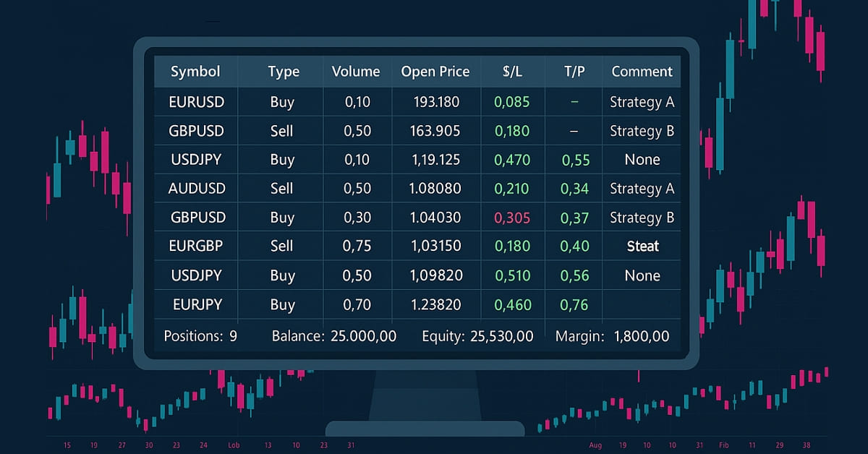
Task: Click open price 1.23820
Action: click(x=435, y=304)
